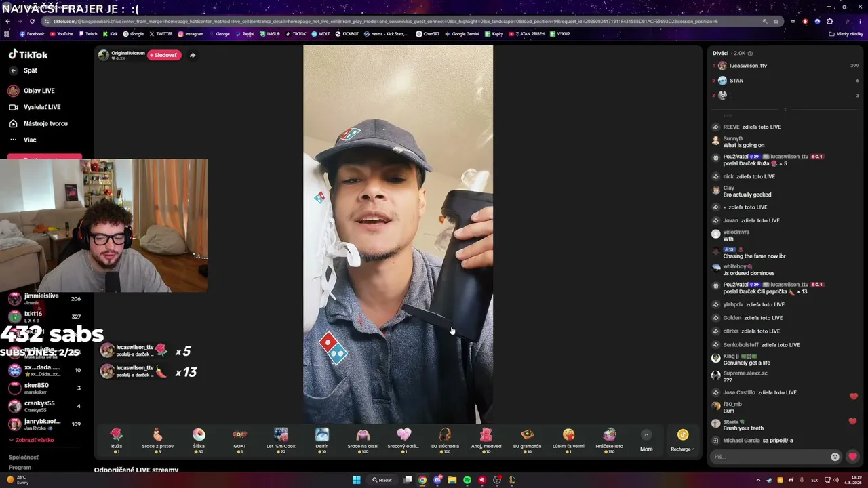The width and height of the screenshot is (868, 488).
Task: Click the TikTok logo
Action: point(28,55)
